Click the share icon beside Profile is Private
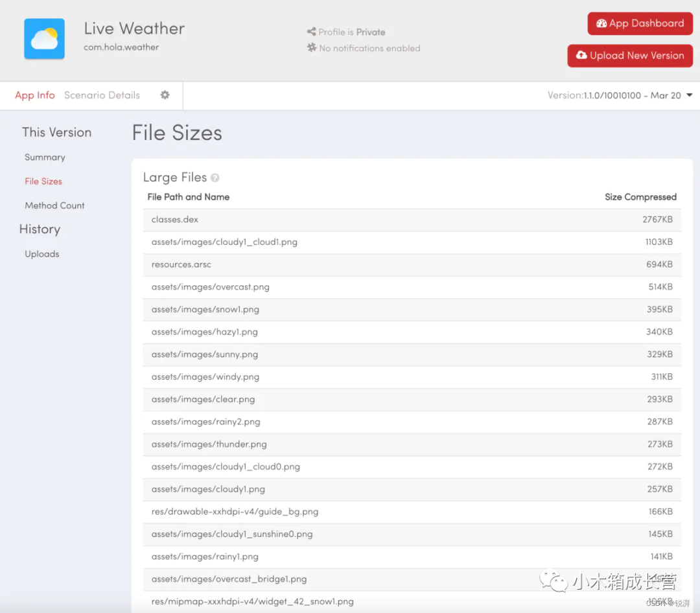 311,32
